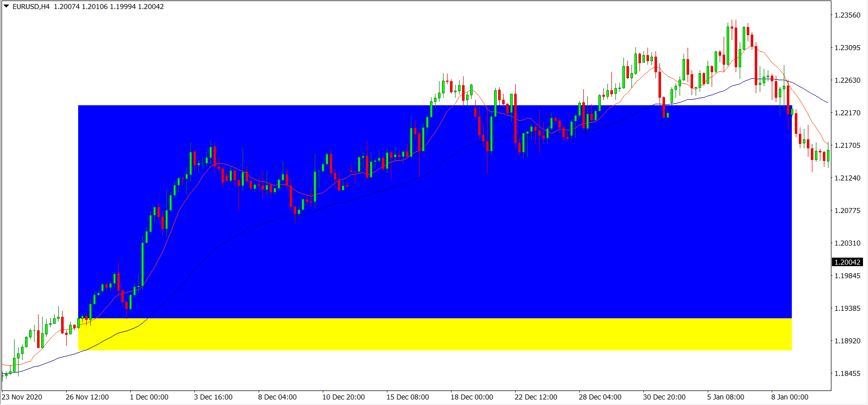The width and height of the screenshot is (868, 405).
Task: Click the 23 Nov 2020 date label
Action: pos(22,397)
